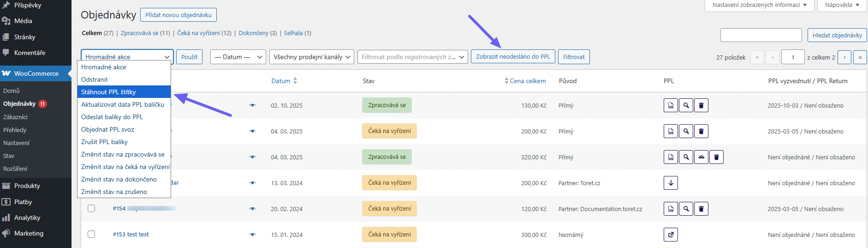Open Produkty in the admin sidebar
The image size is (868, 248).
click(x=27, y=186)
